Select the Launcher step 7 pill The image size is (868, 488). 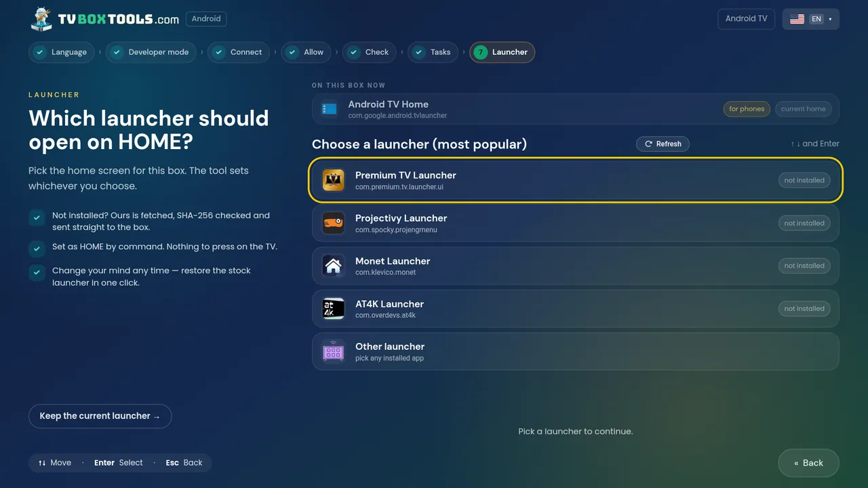[502, 52]
